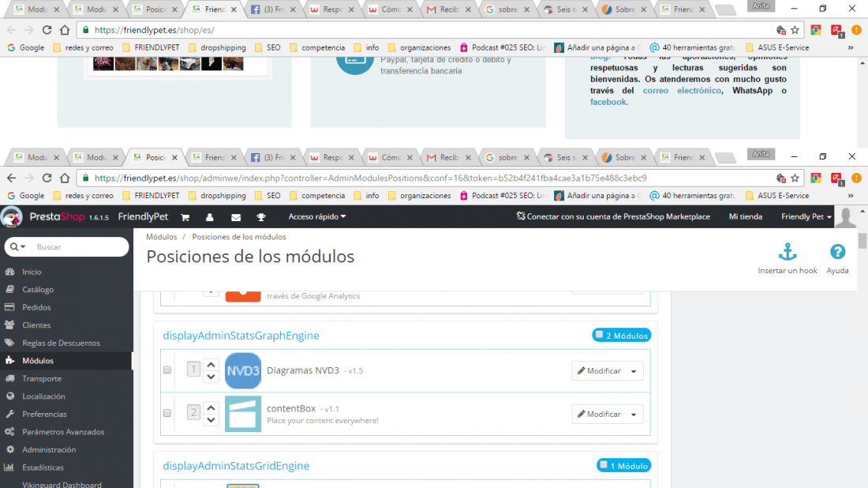Click the facebook link in upper window
Viewport: 868px width, 488px height.
tap(608, 102)
